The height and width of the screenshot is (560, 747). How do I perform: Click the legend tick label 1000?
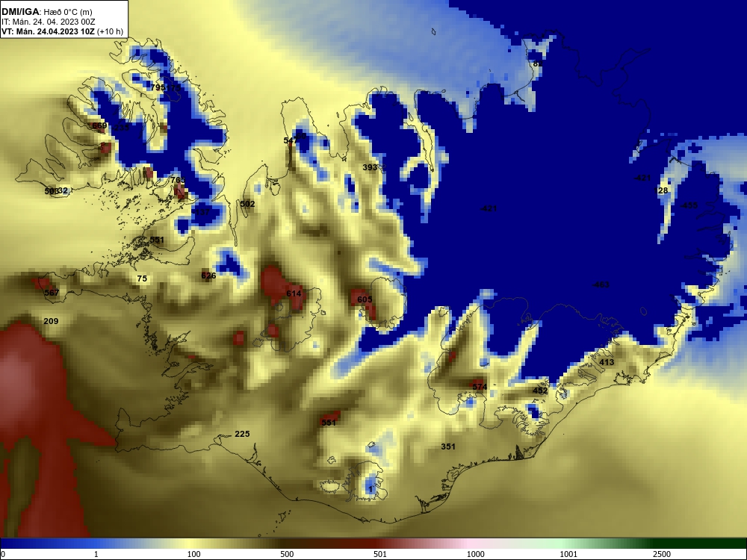point(475,554)
